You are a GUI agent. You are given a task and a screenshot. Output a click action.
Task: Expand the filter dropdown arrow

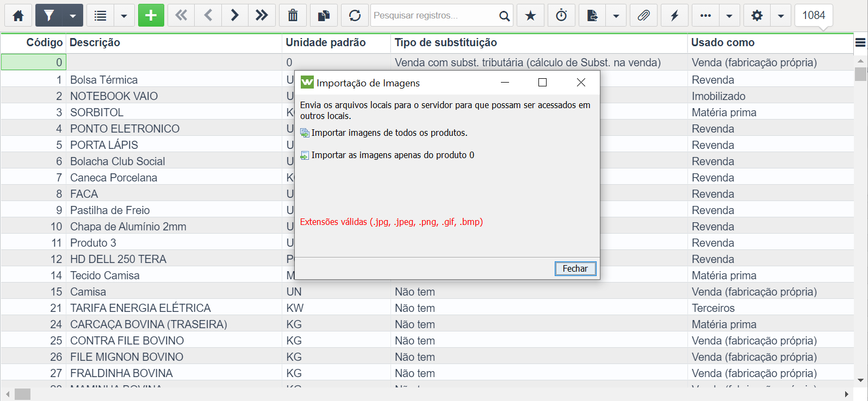pos(73,15)
